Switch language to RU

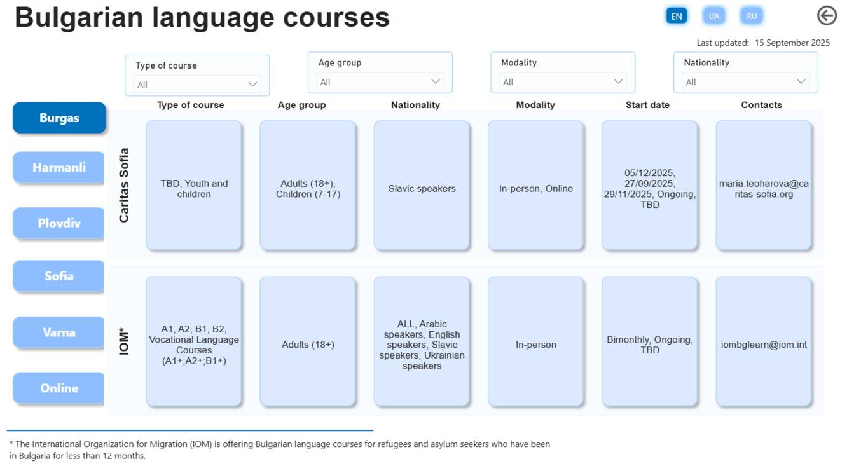click(752, 16)
